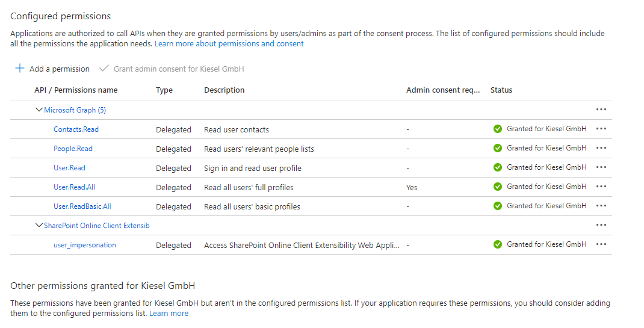Open the user_impersonation permission link
The height and width of the screenshot is (328, 644).
(x=85, y=245)
